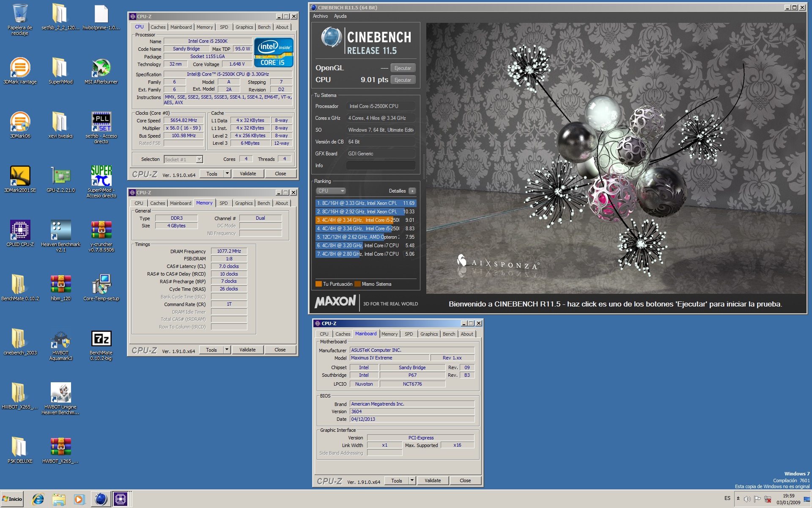
Task: Expand Tools dropdown arrow in Memory CPU-Z window
Action: click(x=227, y=349)
